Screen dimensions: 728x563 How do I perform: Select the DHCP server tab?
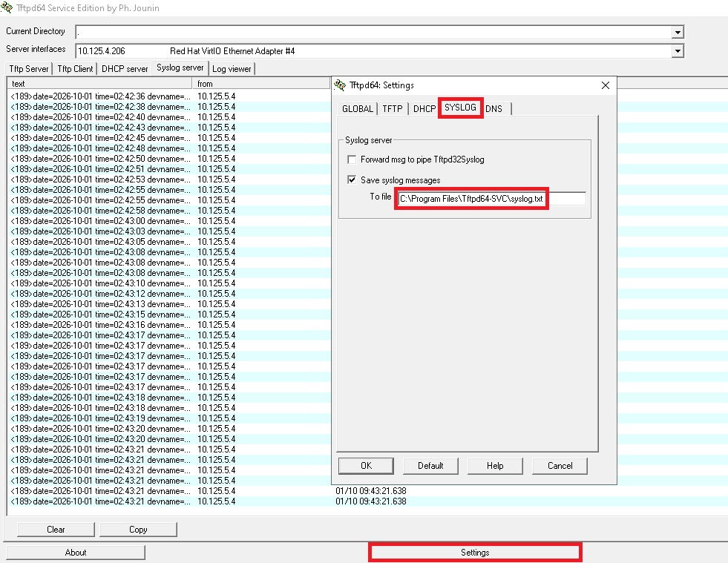125,69
